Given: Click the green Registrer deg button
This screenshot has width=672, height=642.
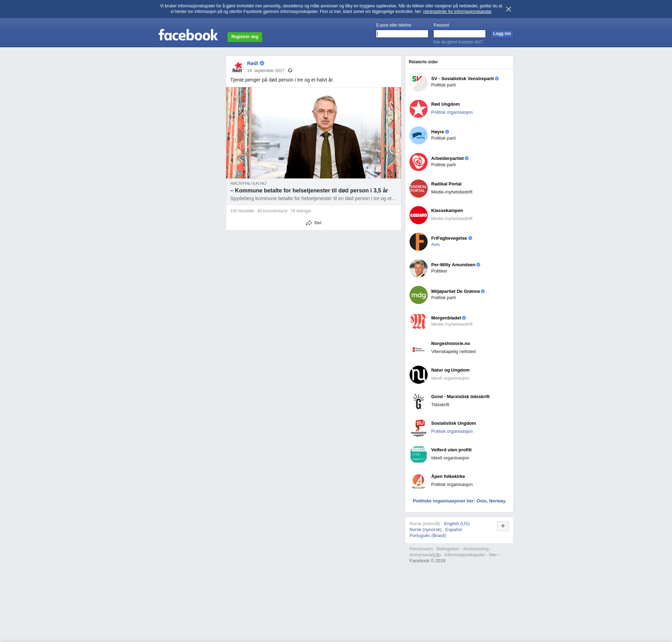Looking at the screenshot, I should pos(245,37).
